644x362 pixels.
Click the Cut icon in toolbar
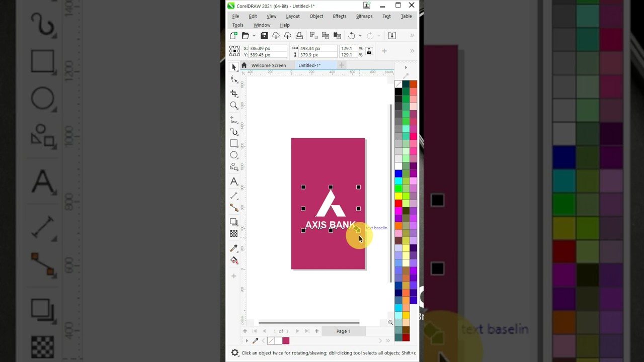point(313,36)
